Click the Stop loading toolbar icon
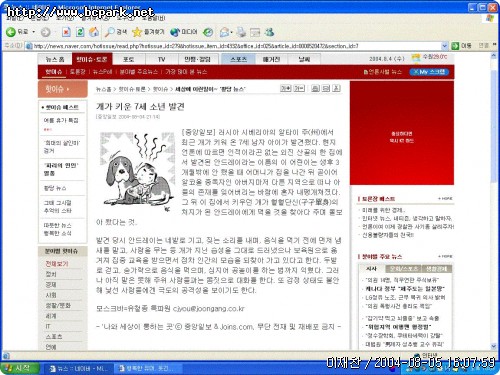The image size is (500, 375). coord(66,32)
